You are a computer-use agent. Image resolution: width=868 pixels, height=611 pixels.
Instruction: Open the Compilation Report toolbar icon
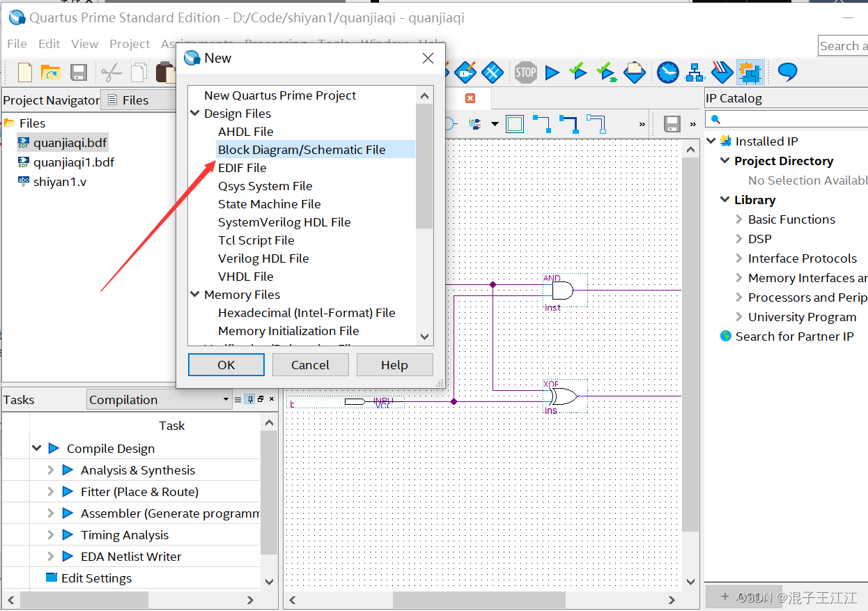[635, 72]
